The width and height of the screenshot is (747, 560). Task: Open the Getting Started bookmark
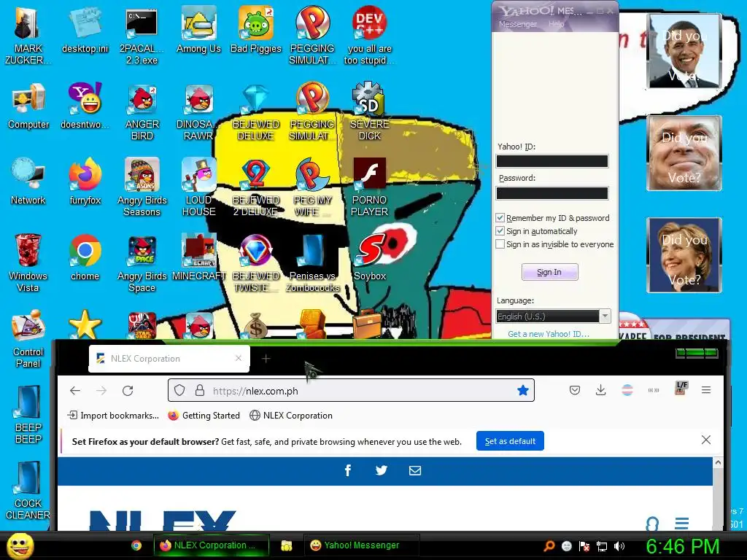click(204, 415)
